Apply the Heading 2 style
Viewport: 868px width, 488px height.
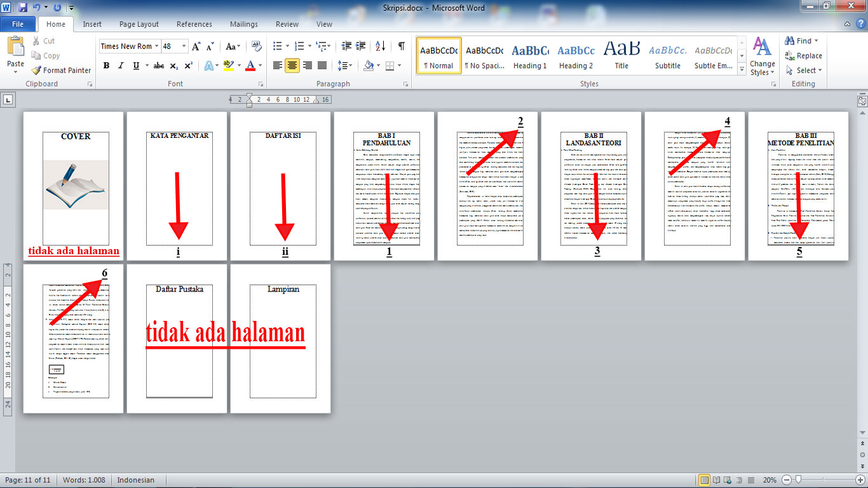point(576,56)
